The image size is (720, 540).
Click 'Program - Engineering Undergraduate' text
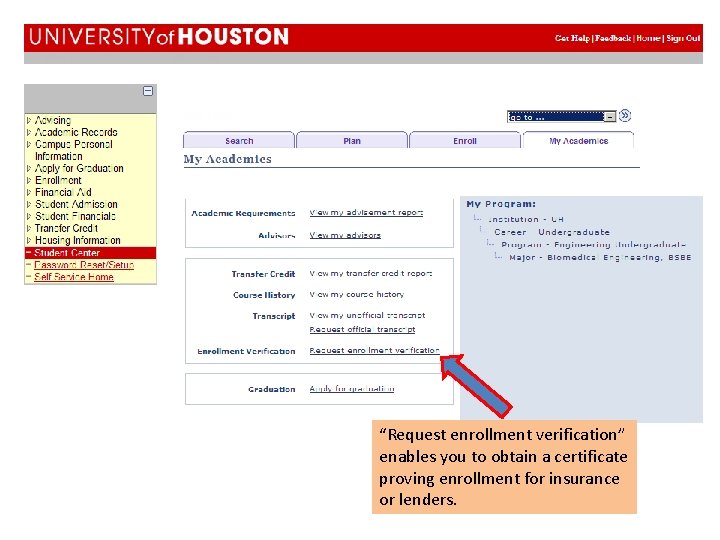coord(593,245)
